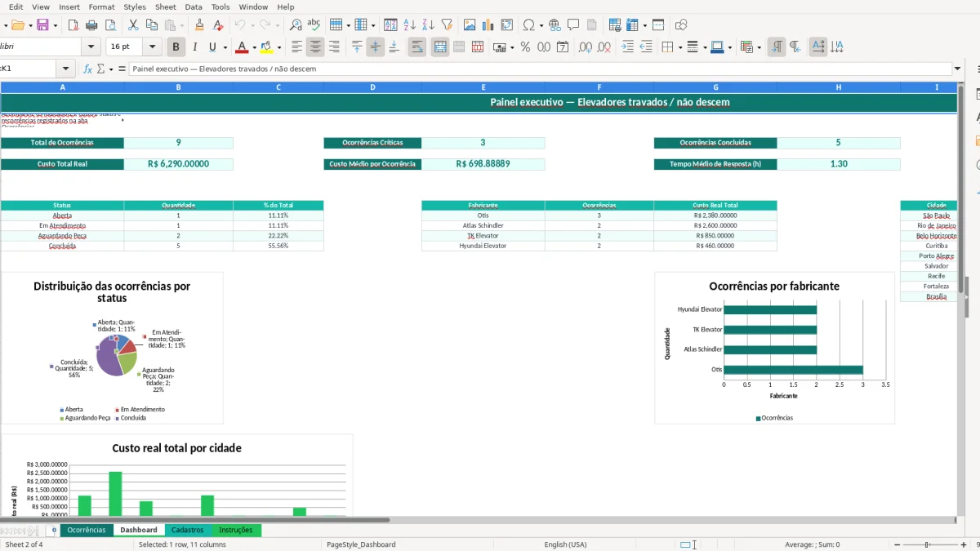Click the 'Distribuição das ocorrências por status' pie chart
The height and width of the screenshot is (551, 980).
coord(113,349)
